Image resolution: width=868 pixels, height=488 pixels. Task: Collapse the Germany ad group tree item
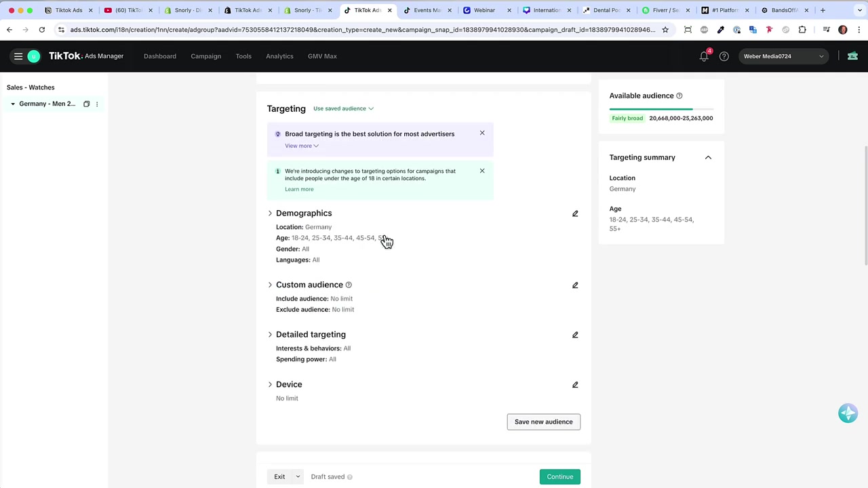(x=13, y=104)
